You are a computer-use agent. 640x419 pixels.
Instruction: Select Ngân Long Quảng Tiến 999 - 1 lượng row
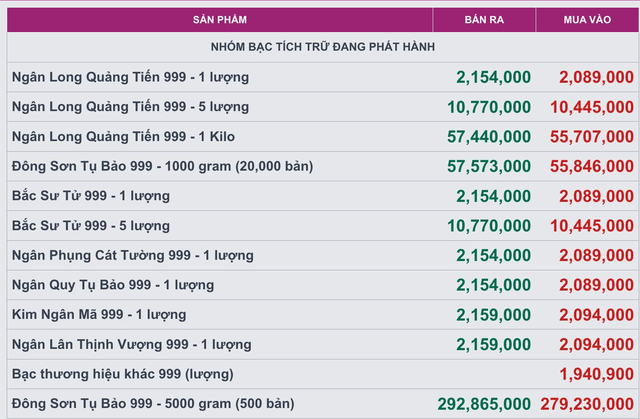coord(323,77)
